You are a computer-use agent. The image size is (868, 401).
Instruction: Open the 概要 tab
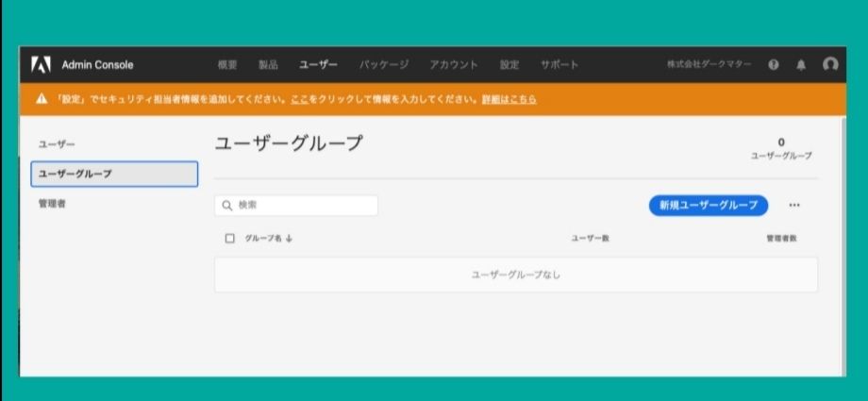pos(227,65)
